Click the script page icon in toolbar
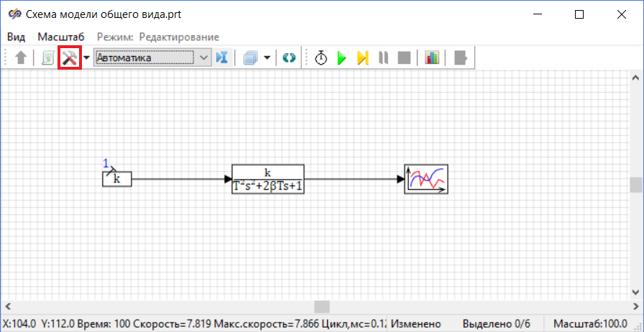 point(47,57)
